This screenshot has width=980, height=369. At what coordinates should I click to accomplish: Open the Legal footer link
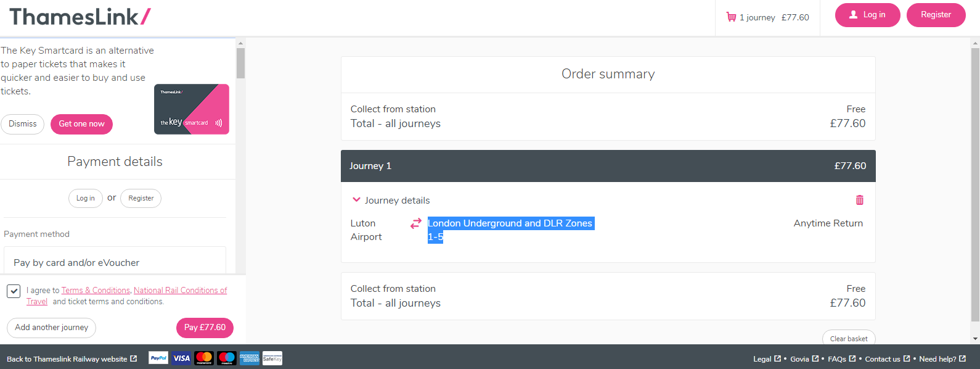(x=767, y=359)
